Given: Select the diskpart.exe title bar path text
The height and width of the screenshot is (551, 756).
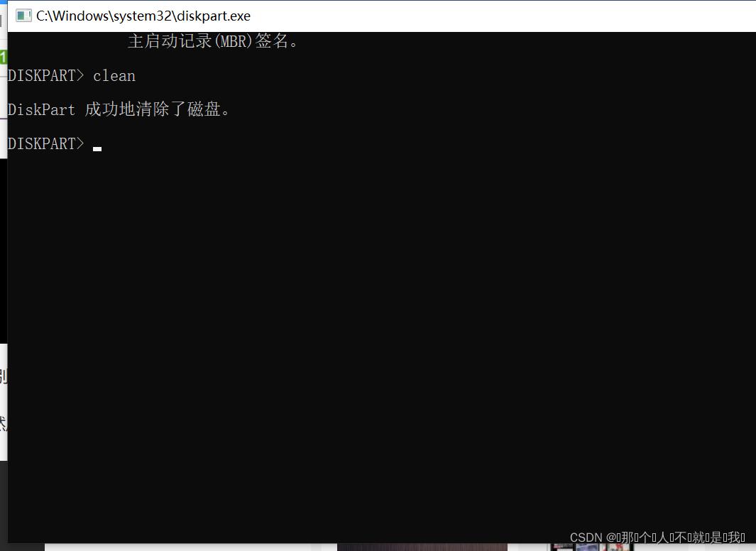Looking at the screenshot, I should (143, 16).
